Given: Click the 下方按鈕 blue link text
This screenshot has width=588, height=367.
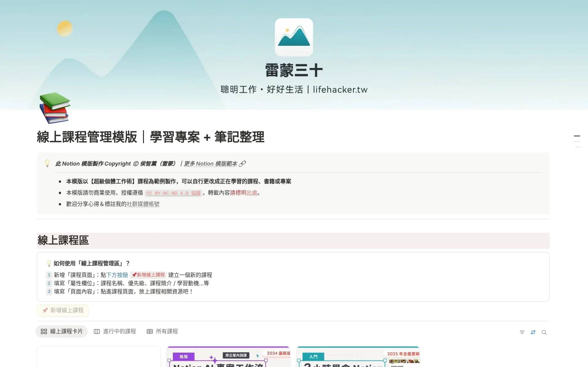Looking at the screenshot, I should (x=117, y=275).
